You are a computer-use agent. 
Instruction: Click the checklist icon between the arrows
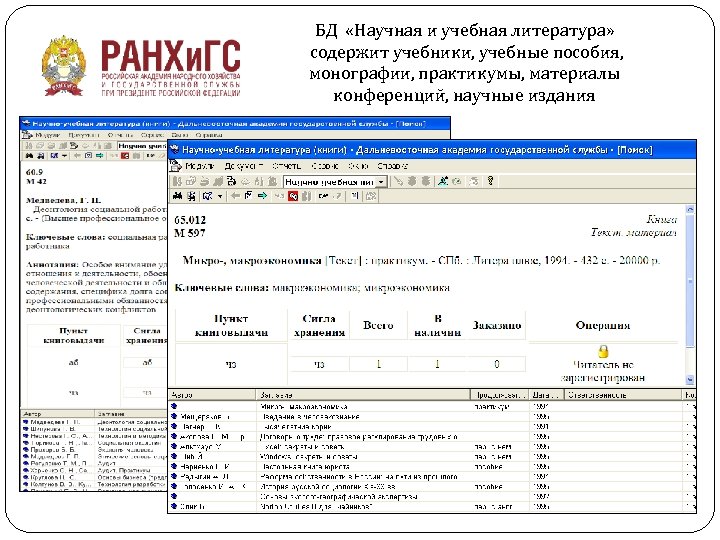(x=248, y=196)
